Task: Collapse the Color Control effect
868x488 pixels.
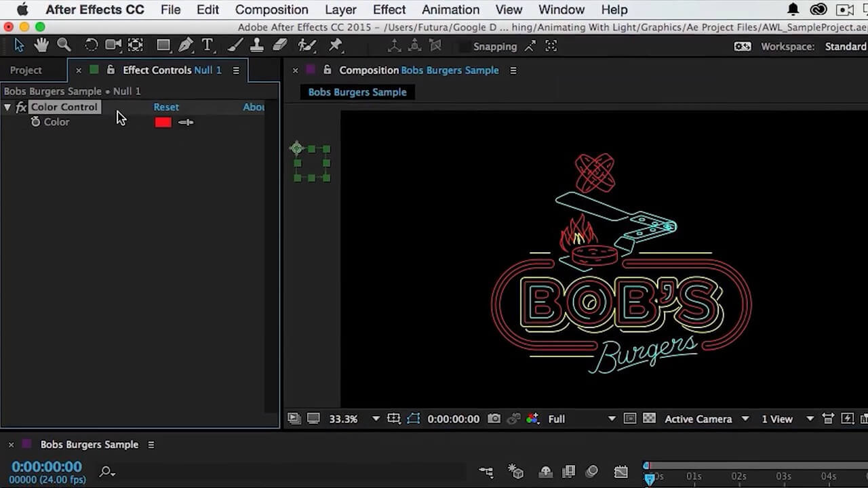Action: click(7, 107)
